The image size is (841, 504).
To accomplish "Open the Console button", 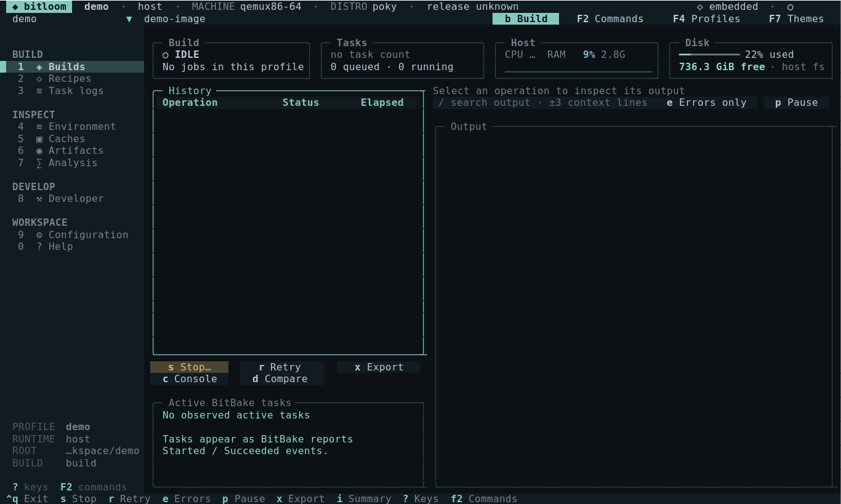I will tap(189, 379).
